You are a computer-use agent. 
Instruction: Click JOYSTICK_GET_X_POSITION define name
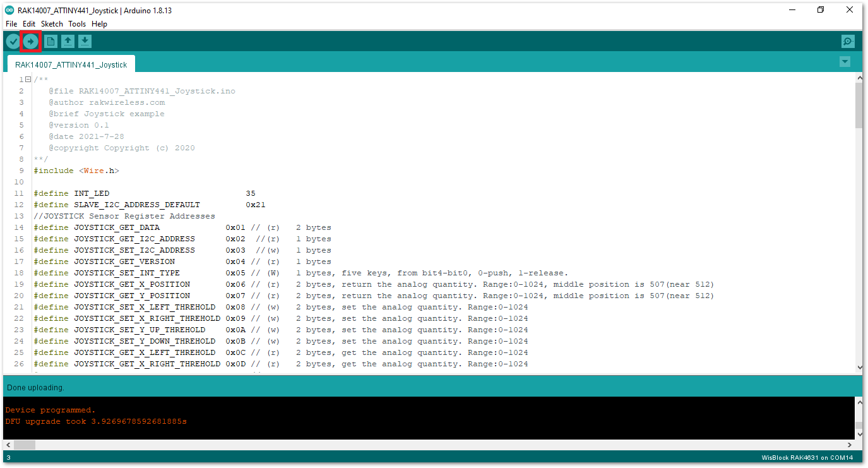tap(132, 284)
